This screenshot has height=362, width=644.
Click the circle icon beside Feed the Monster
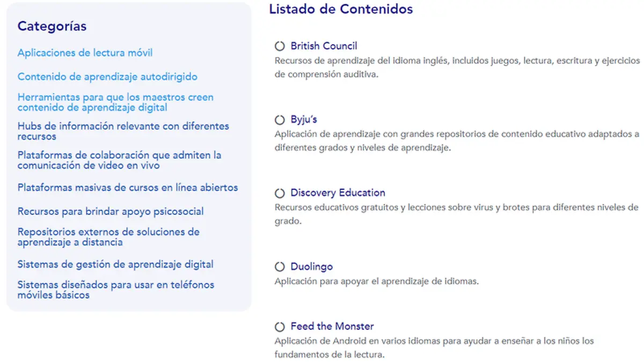[x=280, y=327]
